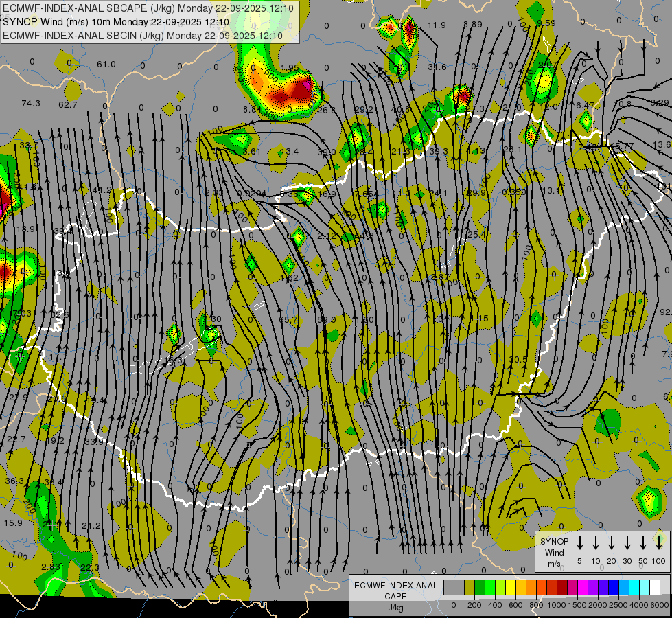Screen dimensions: 672x618
Task: Select the dark red 1000 J/kg swatch
Action: click(562, 587)
